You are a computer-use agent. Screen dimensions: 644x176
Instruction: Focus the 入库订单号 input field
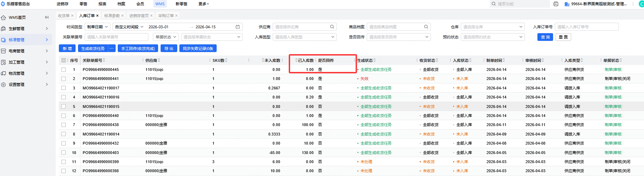point(587,27)
